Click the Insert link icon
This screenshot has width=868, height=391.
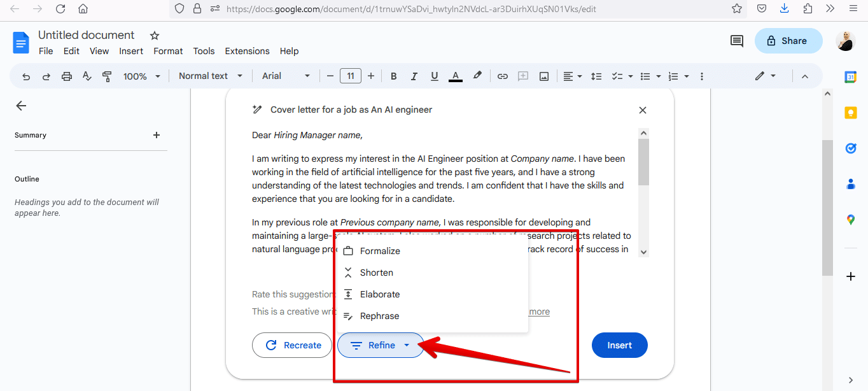coord(503,76)
